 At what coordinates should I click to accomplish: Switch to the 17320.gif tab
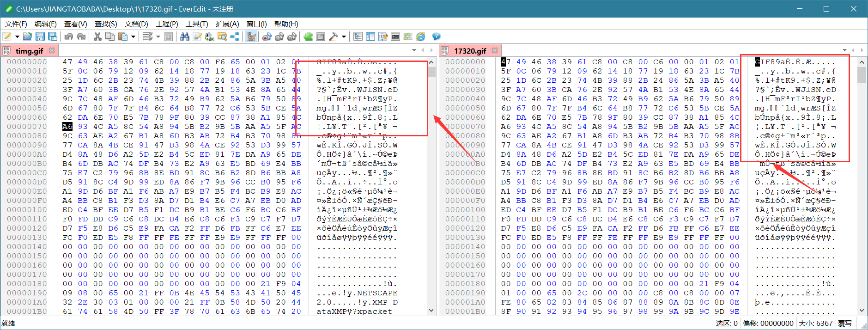[x=470, y=51]
